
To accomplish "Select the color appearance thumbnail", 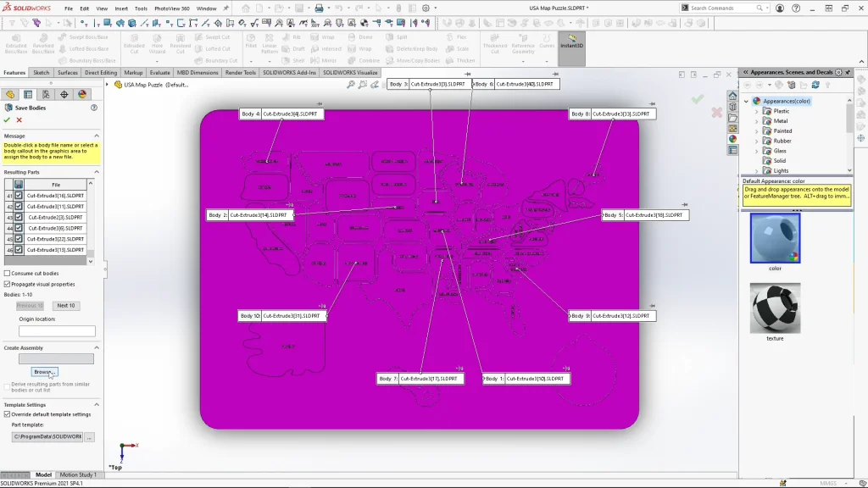I will point(775,238).
